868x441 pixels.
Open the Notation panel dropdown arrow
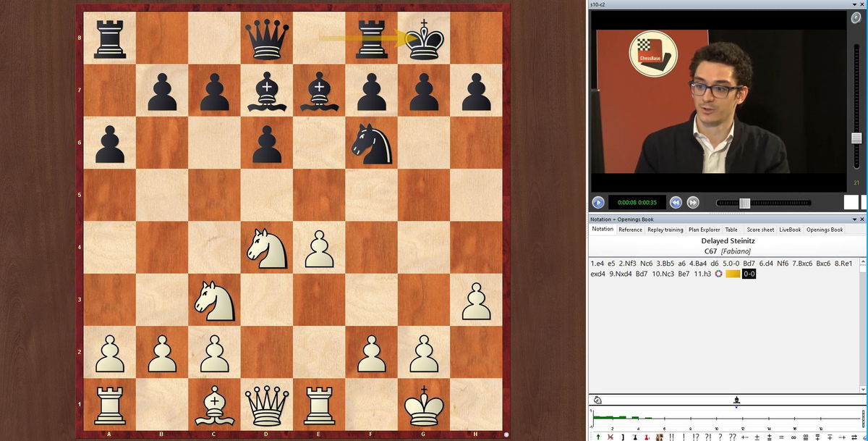853,219
